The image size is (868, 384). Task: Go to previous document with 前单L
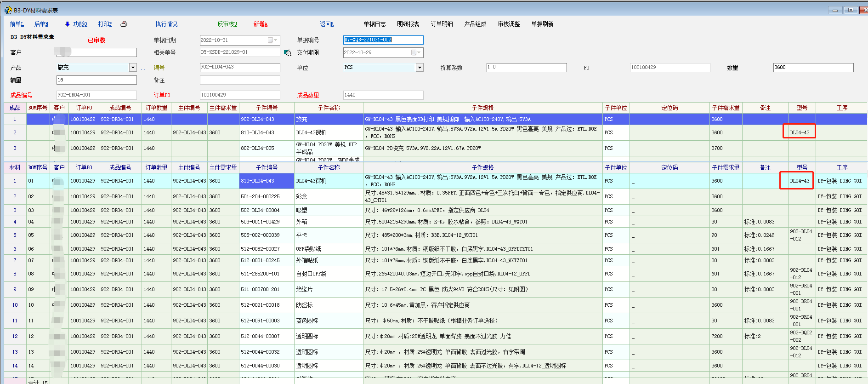click(17, 24)
